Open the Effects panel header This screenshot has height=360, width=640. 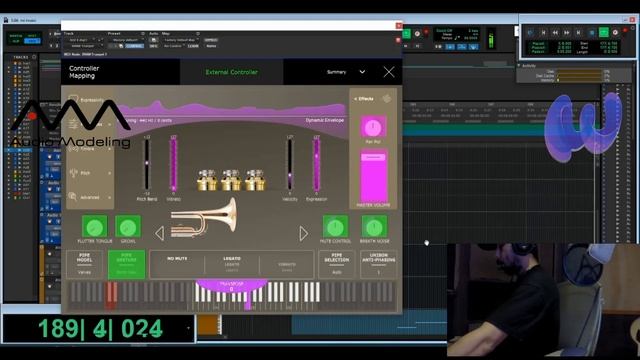point(364,99)
